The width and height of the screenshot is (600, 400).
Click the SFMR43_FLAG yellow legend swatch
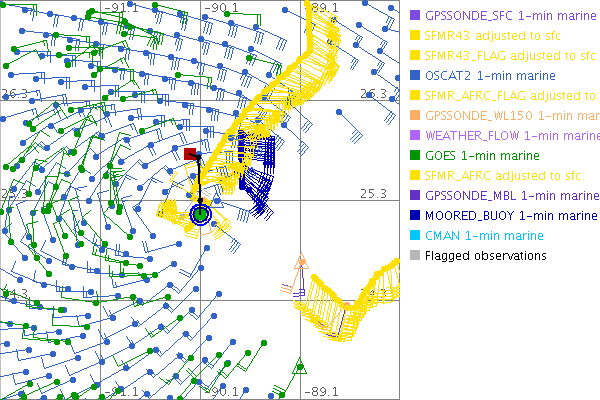[415, 56]
